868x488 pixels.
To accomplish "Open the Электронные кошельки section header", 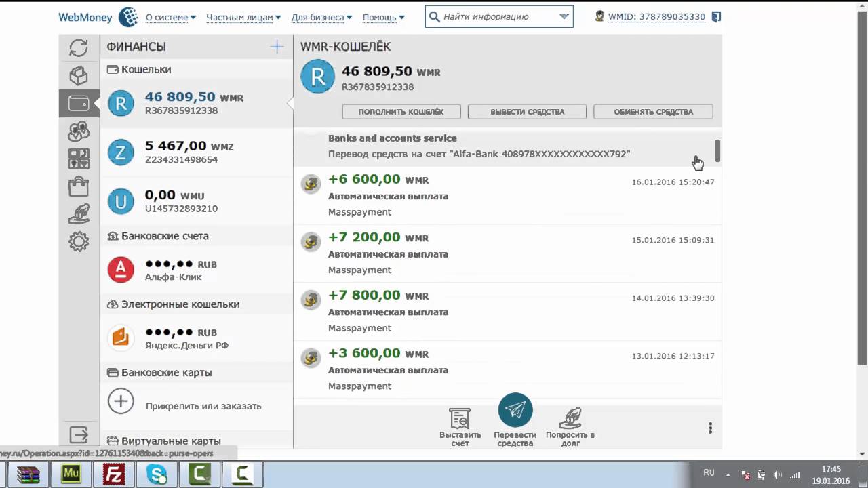I will 197,304.
